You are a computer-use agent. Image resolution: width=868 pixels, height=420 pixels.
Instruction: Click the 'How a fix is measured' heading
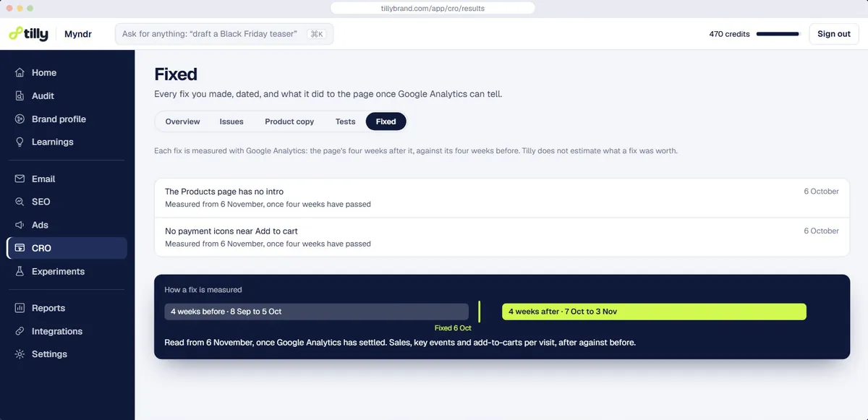click(x=203, y=290)
